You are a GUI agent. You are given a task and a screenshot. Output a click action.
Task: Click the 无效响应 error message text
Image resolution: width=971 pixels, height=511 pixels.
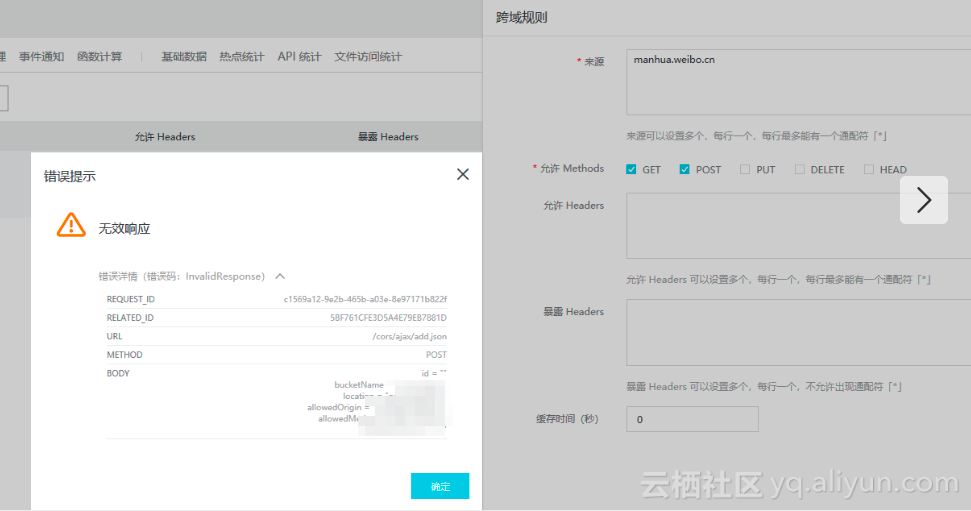(124, 229)
